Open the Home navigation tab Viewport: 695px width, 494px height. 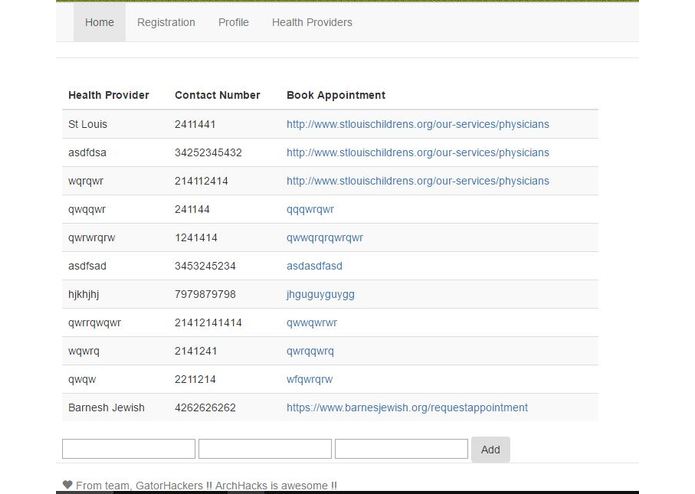tap(99, 22)
